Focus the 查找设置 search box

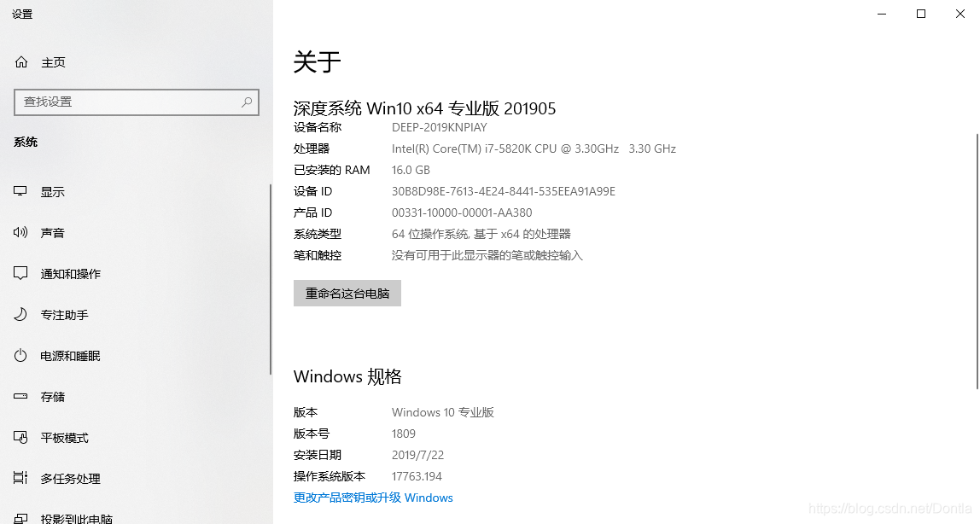coord(137,102)
